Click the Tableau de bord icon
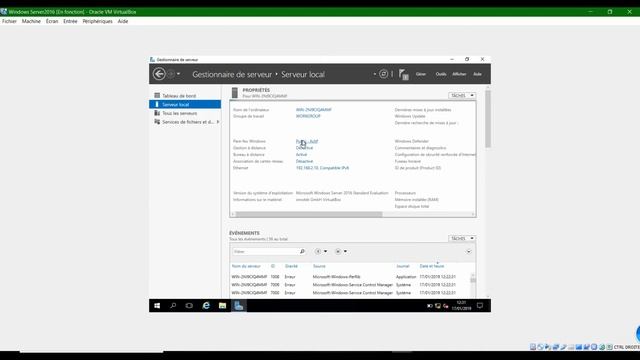640x360 pixels. tap(157, 96)
